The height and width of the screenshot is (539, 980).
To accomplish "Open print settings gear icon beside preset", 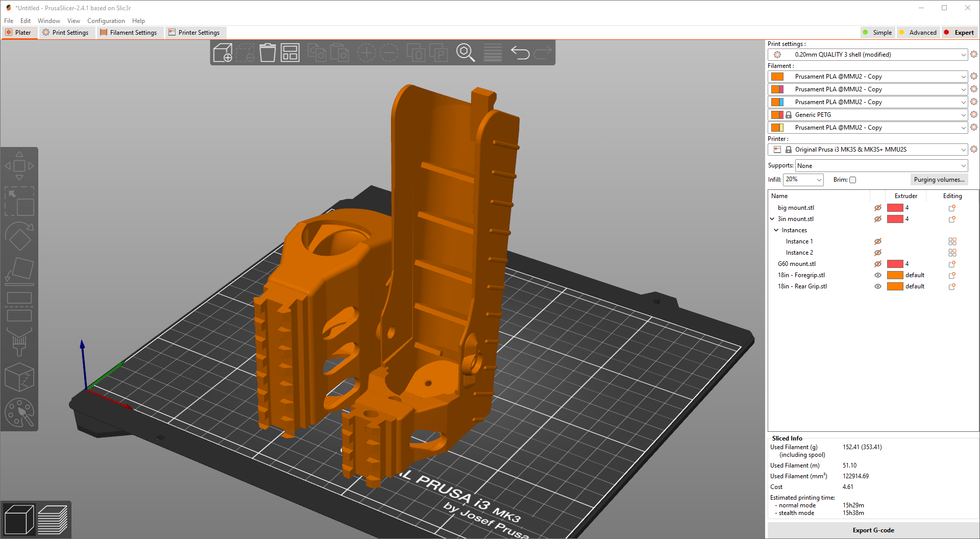I will point(974,54).
